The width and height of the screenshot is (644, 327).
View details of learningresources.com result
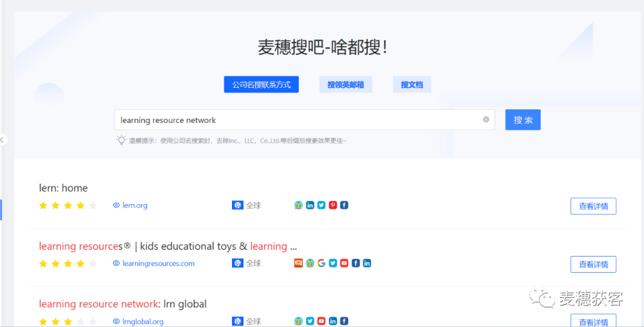click(593, 264)
